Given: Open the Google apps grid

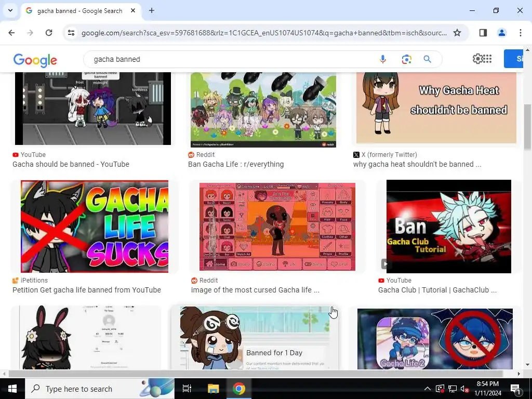Looking at the screenshot, I should [487, 59].
